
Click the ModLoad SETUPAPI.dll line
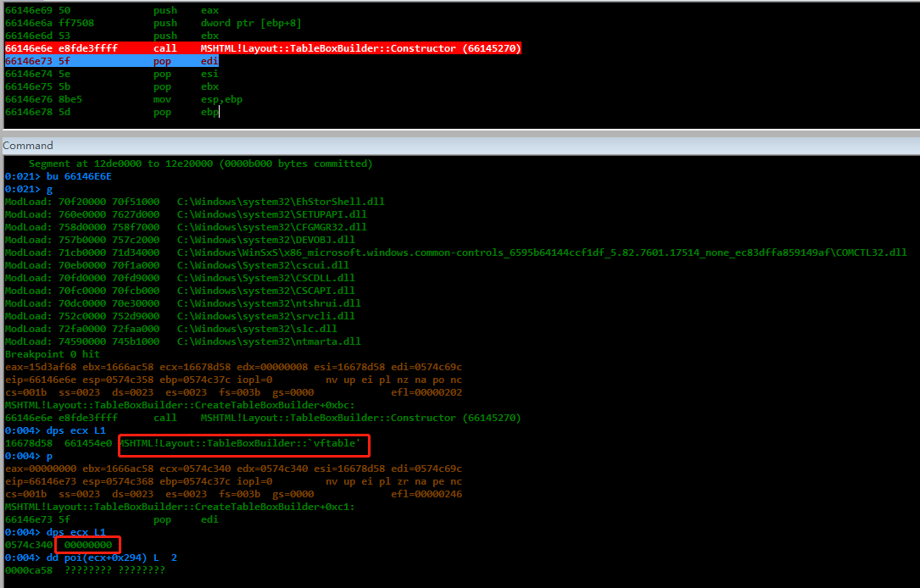pos(186,214)
